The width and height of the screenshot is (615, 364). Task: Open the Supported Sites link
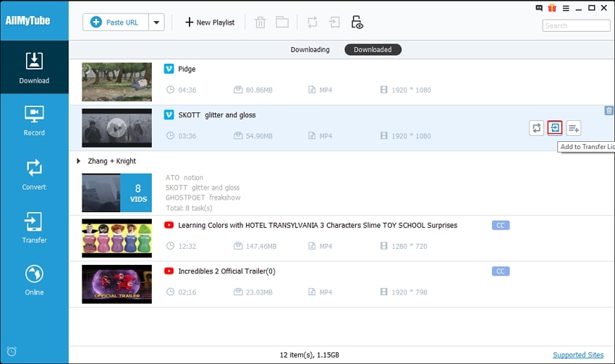(578, 355)
